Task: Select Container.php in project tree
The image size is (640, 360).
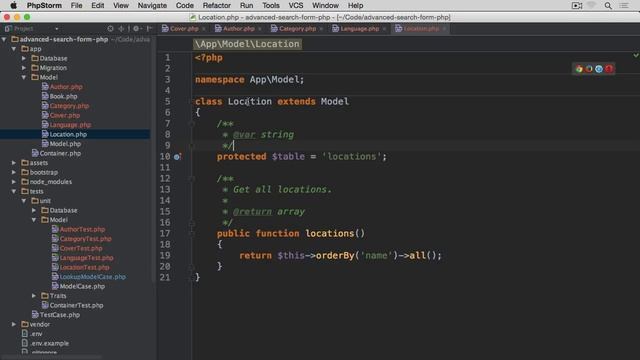Action: coord(60,153)
